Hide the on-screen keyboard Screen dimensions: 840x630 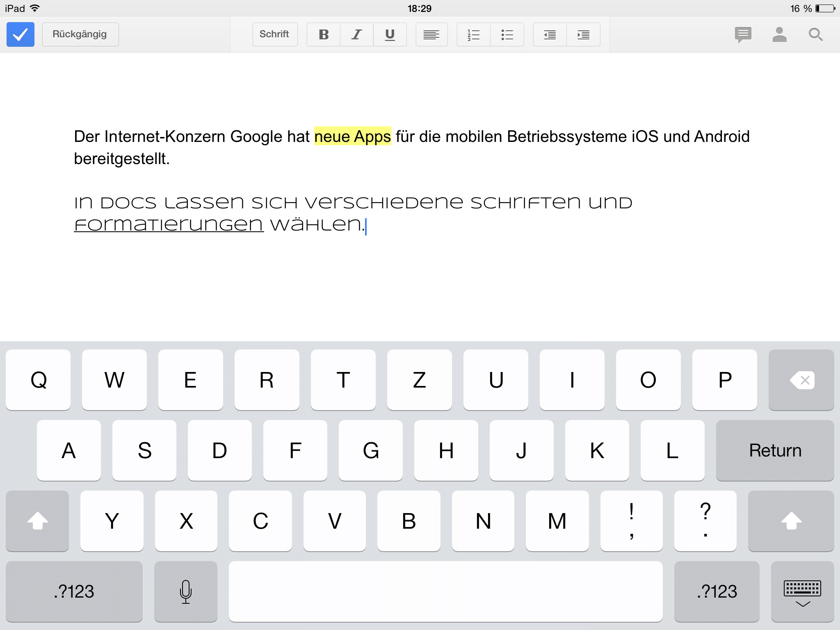803,591
